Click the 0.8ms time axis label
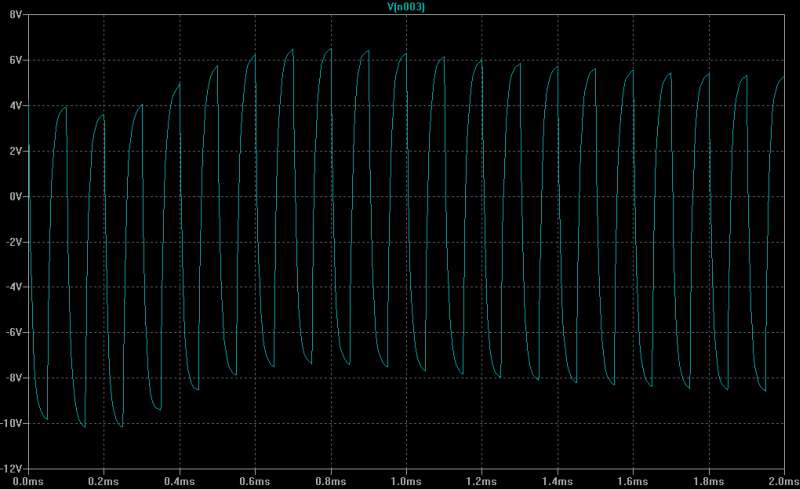Screen dimensions: 800x489 [x=331, y=481]
